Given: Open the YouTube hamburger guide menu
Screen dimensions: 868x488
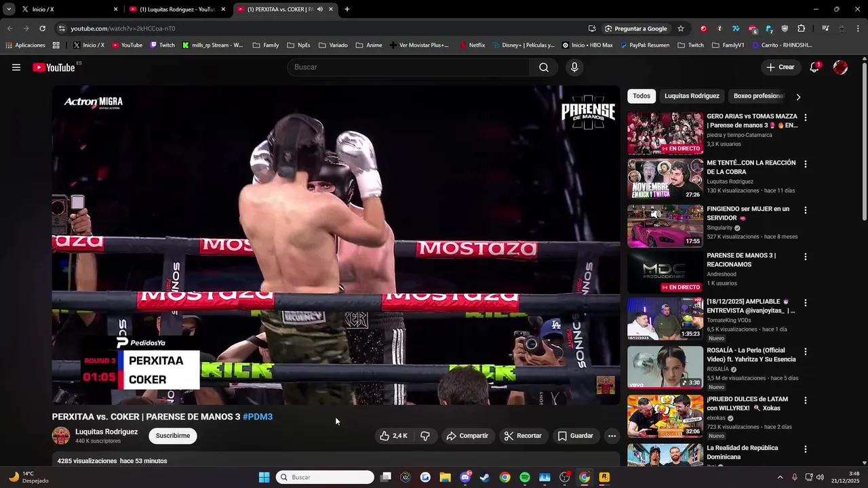Looking at the screenshot, I should point(16,67).
